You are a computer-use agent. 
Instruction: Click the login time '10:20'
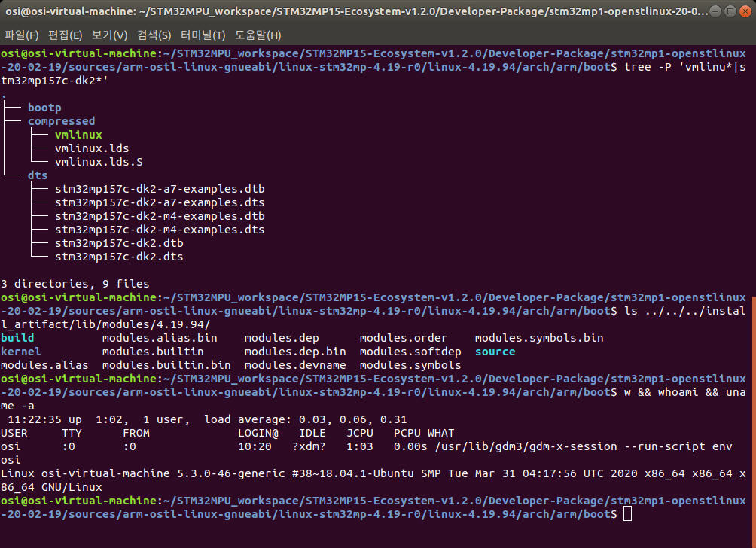point(255,446)
